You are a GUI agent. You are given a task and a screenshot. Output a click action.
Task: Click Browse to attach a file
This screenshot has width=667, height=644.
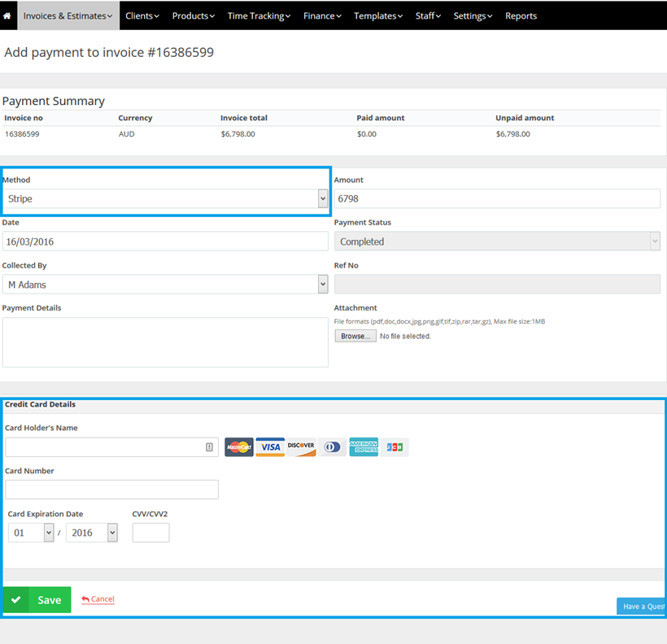click(355, 336)
